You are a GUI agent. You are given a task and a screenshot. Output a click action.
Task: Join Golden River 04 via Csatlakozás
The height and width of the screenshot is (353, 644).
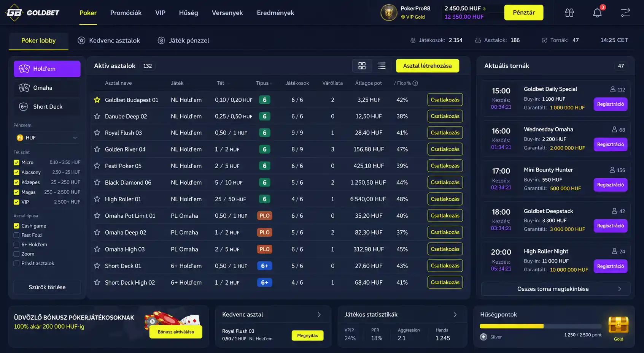click(445, 149)
